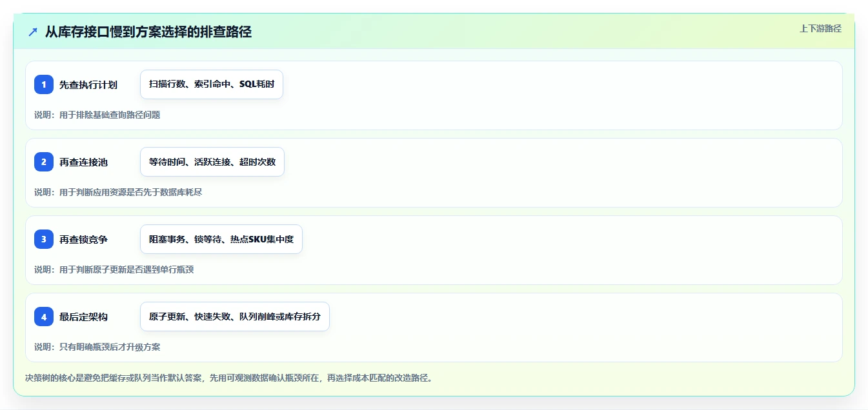This screenshot has height=410, width=868.
Task: Click the footer summary starting 决策树的核心
Action: click(228, 378)
